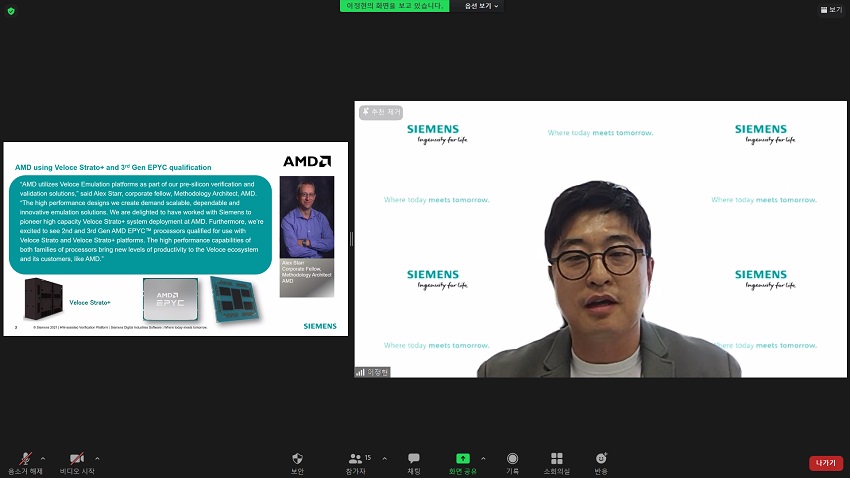The height and width of the screenshot is (478, 850).
Task: Open the Chat panel
Action: point(414,463)
